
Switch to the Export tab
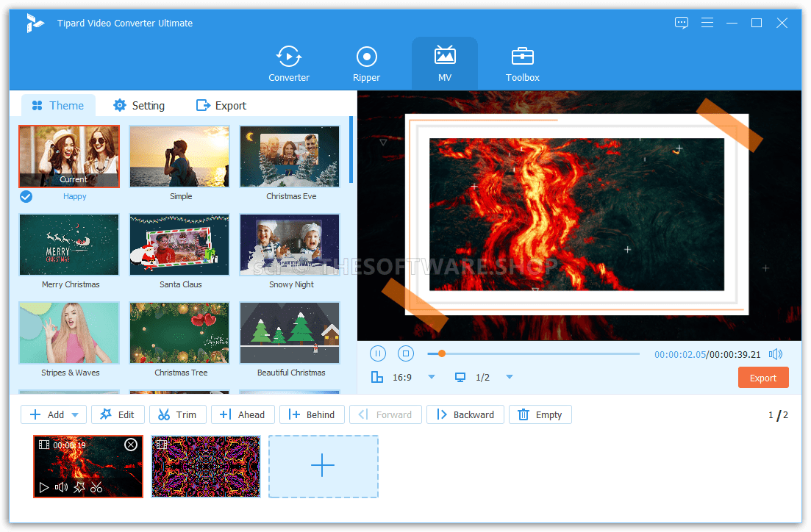pos(221,106)
